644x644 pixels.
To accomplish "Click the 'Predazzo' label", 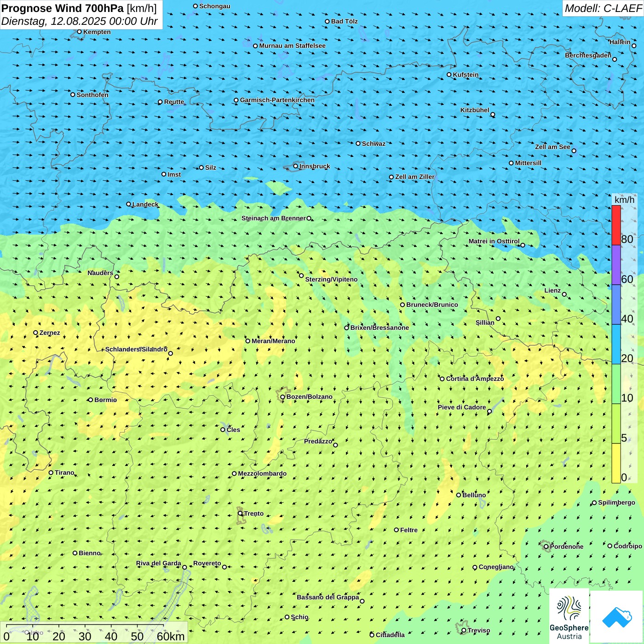I will [x=318, y=441].
